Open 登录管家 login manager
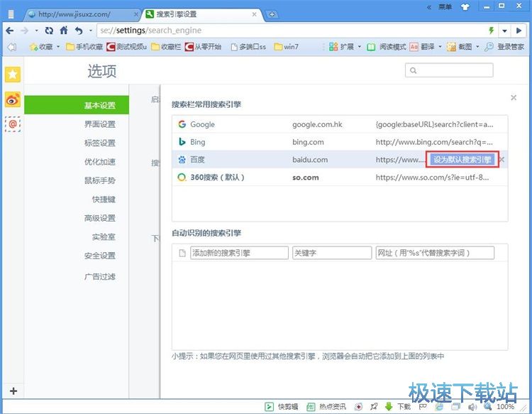This screenshot has height=414, width=532. tap(504, 47)
